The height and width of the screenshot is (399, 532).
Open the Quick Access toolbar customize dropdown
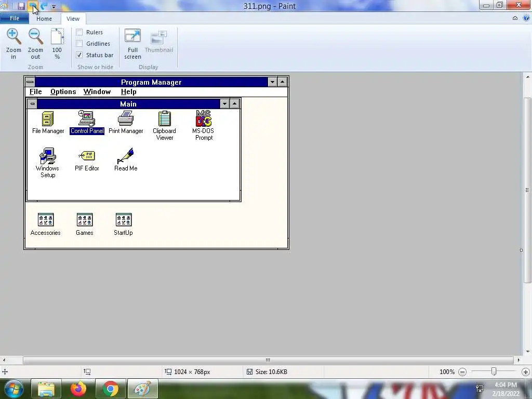[54, 6]
